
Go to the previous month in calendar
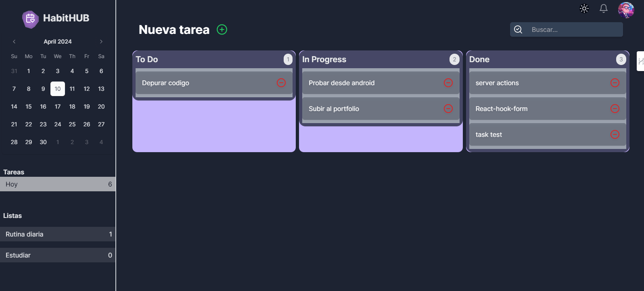pos(14,42)
